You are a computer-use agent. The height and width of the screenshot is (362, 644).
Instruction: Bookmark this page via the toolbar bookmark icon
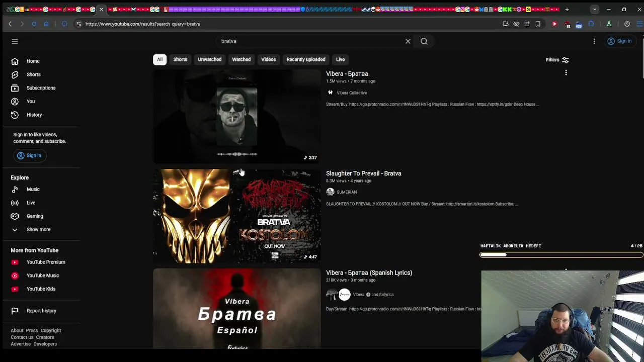click(538, 24)
